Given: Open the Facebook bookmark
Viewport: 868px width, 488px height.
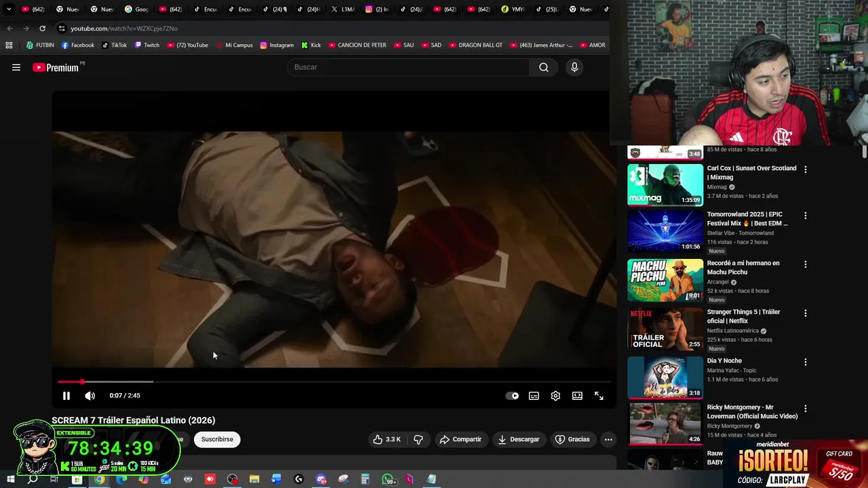Looking at the screenshot, I should point(78,45).
